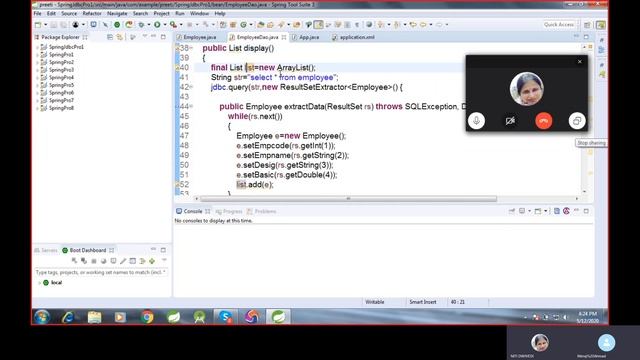Expand the SpringJdbcPro1 project
The width and height of the screenshot is (640, 360).
(38, 47)
